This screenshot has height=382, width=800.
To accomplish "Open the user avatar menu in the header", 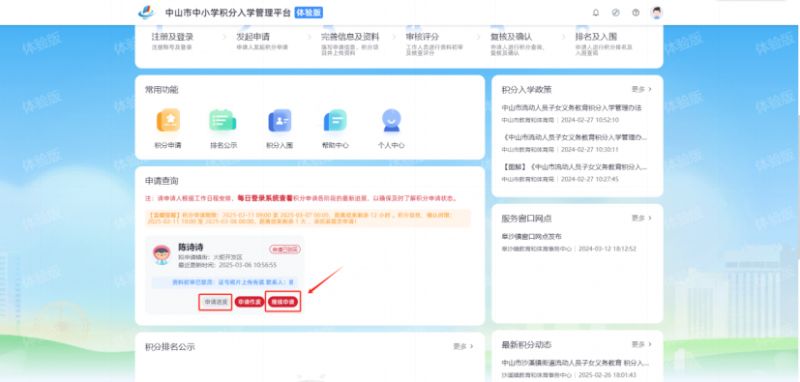I will point(657,13).
